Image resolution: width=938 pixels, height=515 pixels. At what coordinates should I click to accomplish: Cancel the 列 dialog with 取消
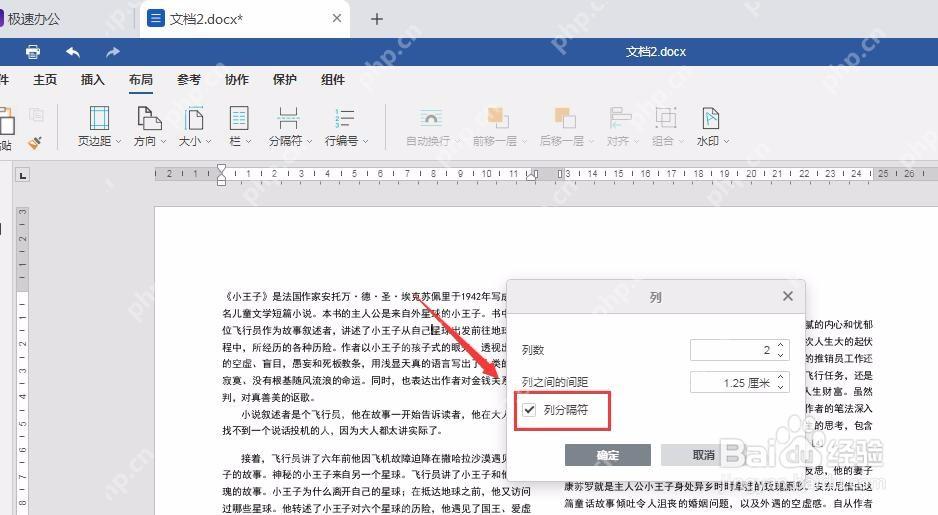tap(704, 455)
